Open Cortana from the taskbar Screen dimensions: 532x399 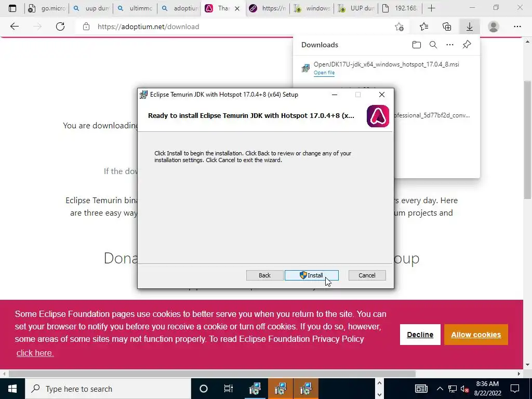pyautogui.click(x=204, y=389)
